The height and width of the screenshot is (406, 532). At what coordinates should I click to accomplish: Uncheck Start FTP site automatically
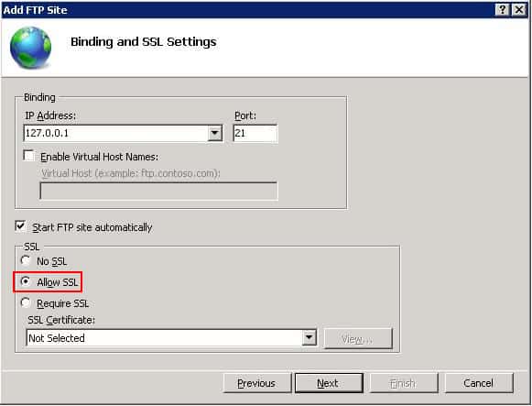tap(20, 226)
